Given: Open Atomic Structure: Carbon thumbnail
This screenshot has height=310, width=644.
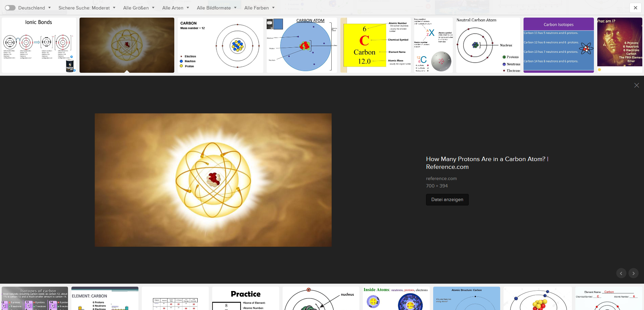Looking at the screenshot, I should pyautogui.click(x=467, y=298).
